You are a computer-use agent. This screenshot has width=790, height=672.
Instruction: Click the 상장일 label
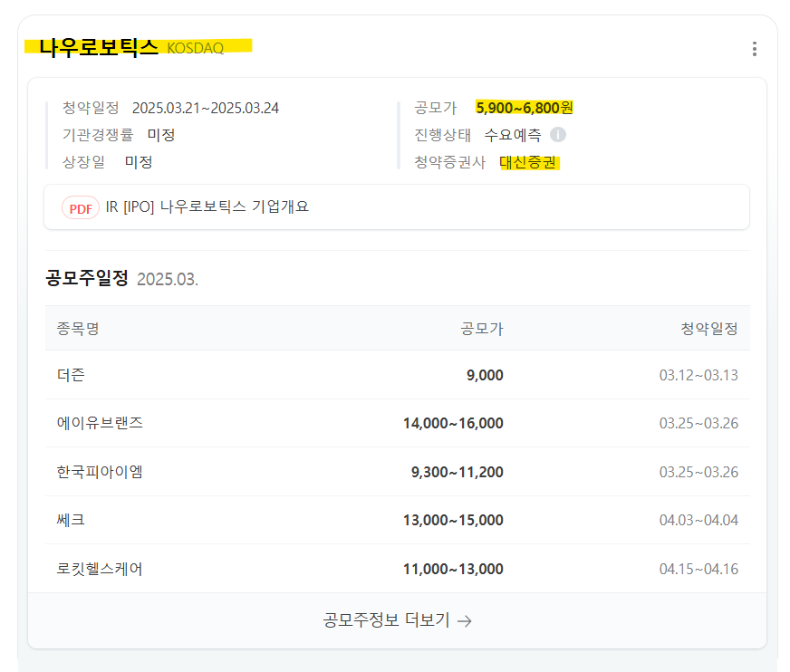[x=83, y=162]
